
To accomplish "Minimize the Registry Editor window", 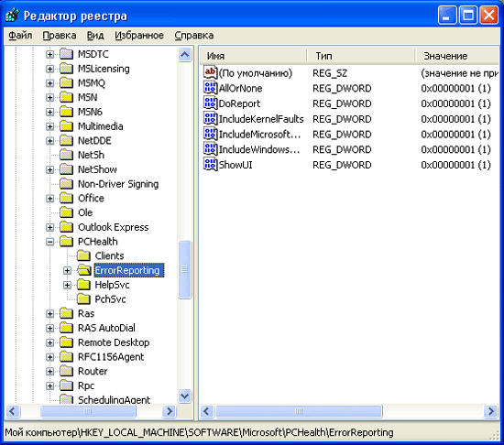I will point(447,15).
